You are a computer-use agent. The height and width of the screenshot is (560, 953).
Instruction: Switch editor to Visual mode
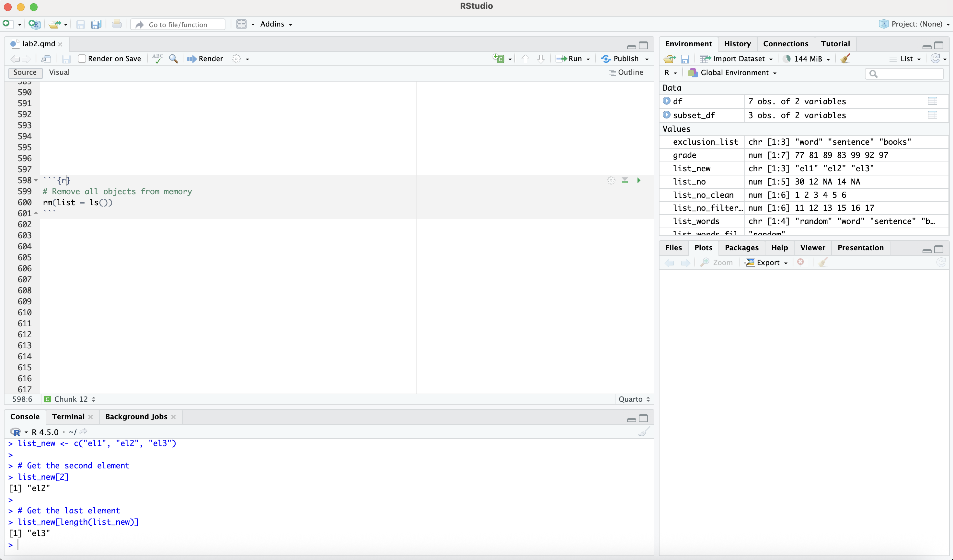pyautogui.click(x=59, y=72)
